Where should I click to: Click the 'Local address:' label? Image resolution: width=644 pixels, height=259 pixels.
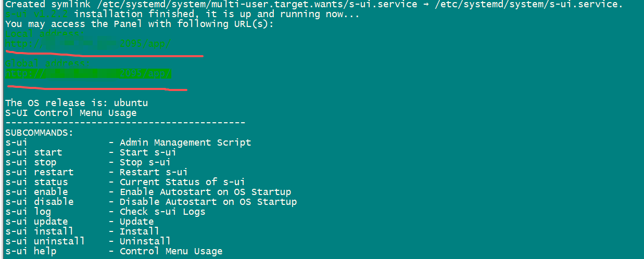45,34
